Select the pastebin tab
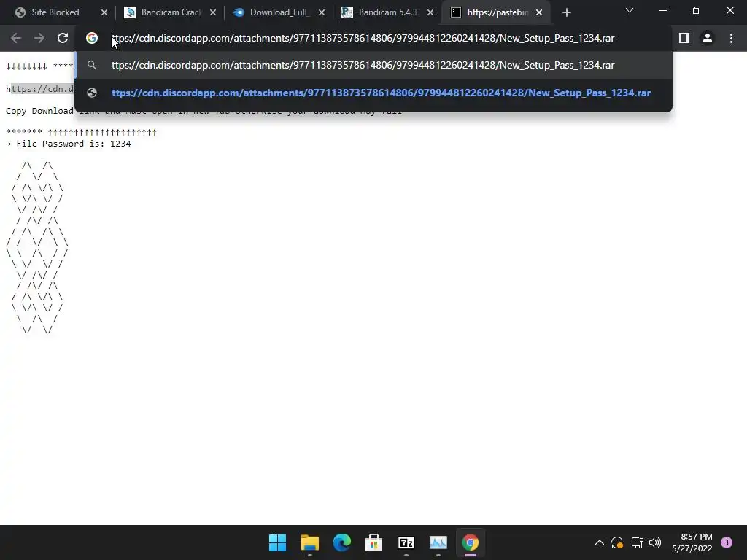 point(495,12)
